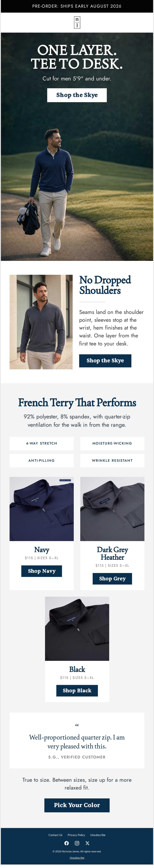Click the Navy quarter-zip product image

41,509
